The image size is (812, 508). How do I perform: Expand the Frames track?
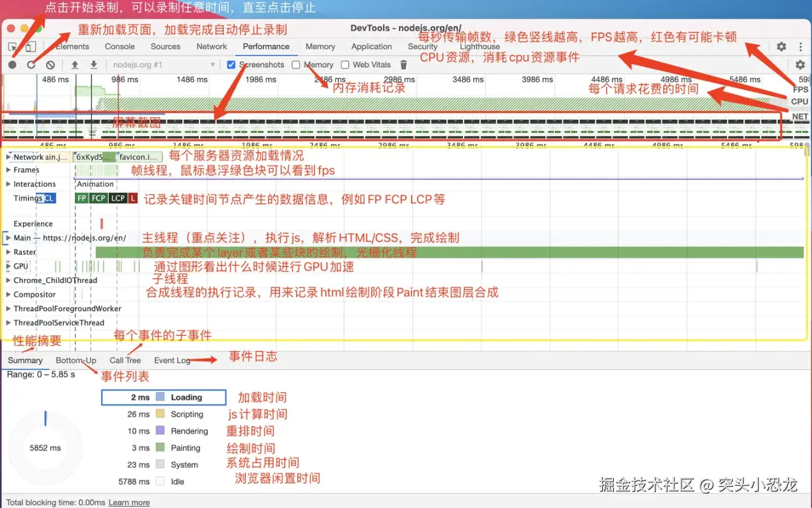point(8,170)
